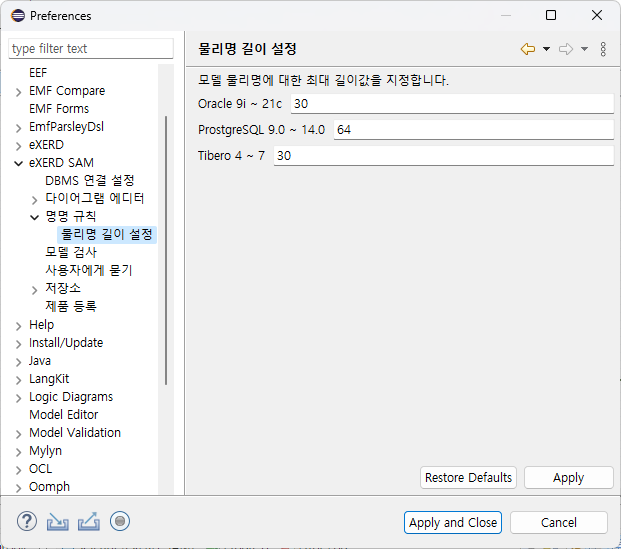
Task: Click the Oracle 9i ~ 21c length field
Action: click(452, 104)
